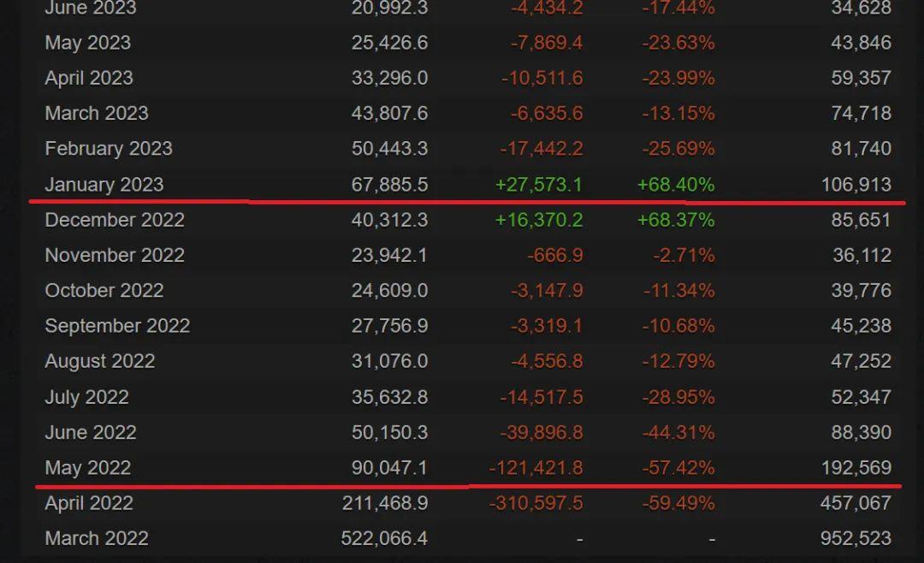
Task: Select the June 2022 month label
Action: pyautogui.click(x=91, y=433)
